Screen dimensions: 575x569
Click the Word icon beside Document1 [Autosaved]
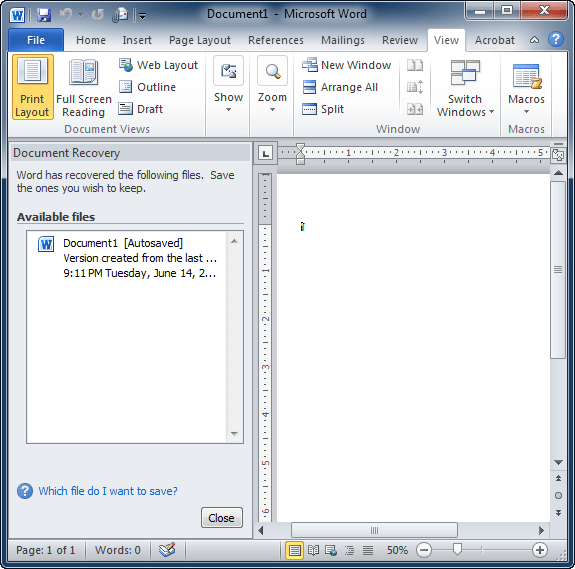tap(46, 244)
